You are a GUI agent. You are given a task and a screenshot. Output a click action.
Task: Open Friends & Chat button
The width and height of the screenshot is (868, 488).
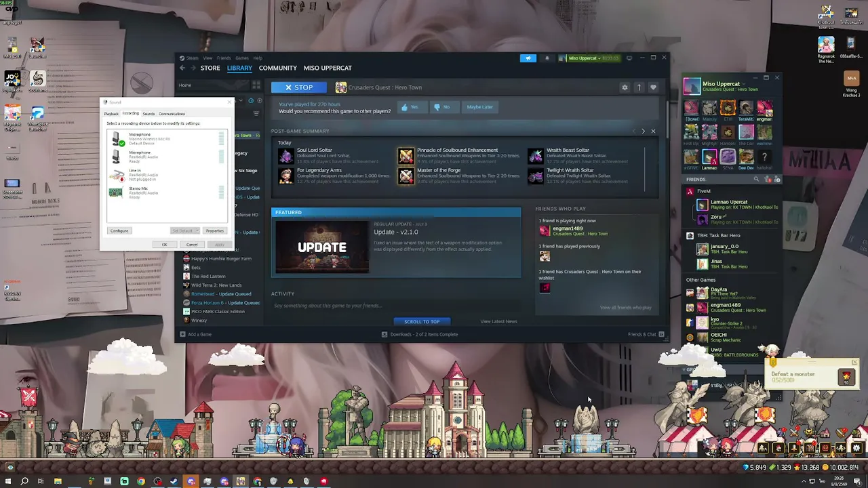(646, 334)
